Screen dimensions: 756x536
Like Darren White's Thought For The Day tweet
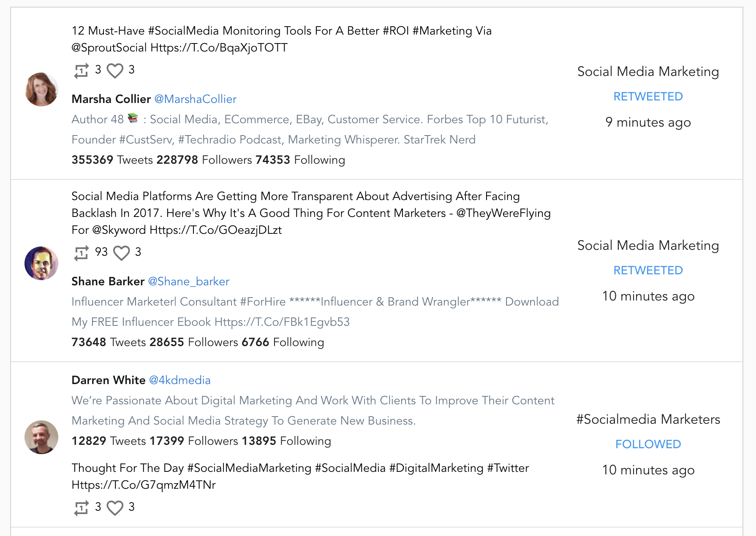tap(115, 508)
